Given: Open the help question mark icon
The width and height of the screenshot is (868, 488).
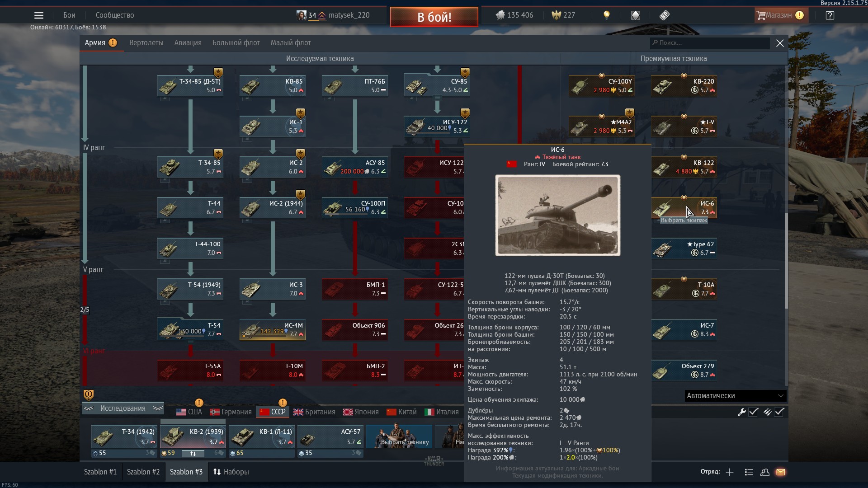Looking at the screenshot, I should (830, 15).
